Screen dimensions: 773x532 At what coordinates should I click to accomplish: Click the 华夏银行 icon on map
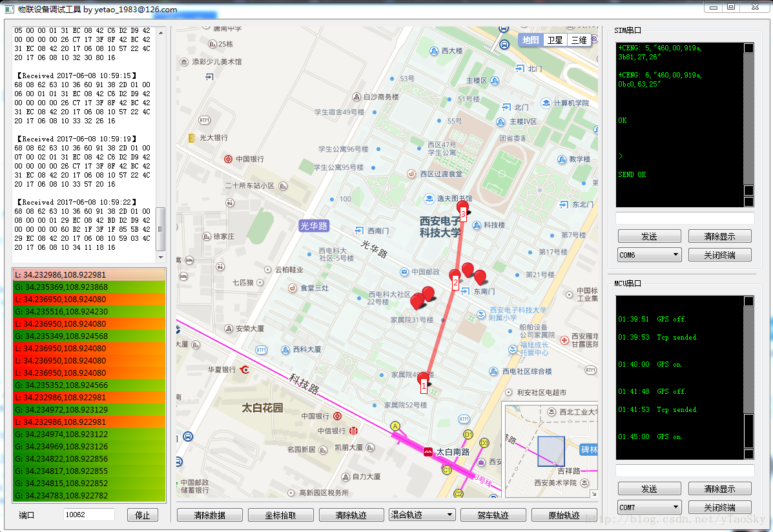[245, 369]
